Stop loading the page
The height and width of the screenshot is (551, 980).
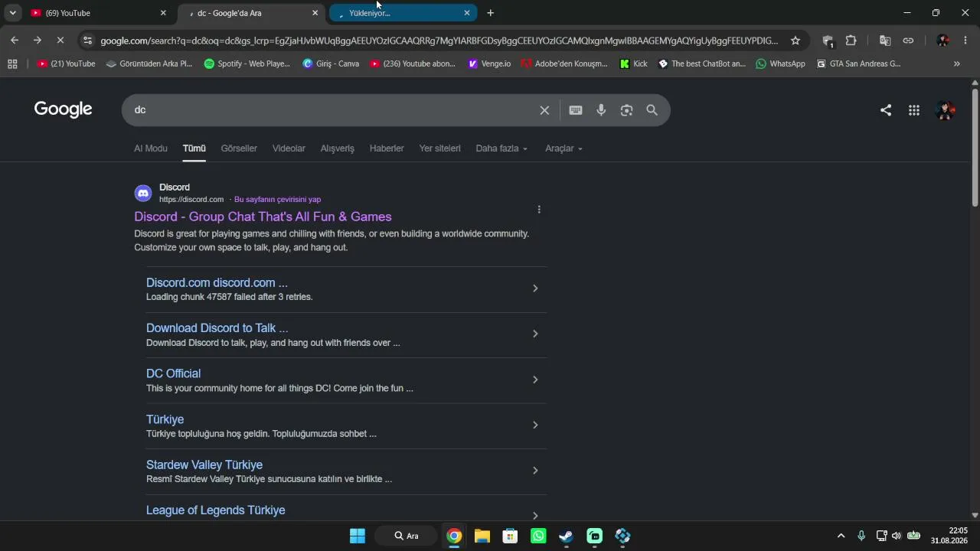[x=60, y=41]
